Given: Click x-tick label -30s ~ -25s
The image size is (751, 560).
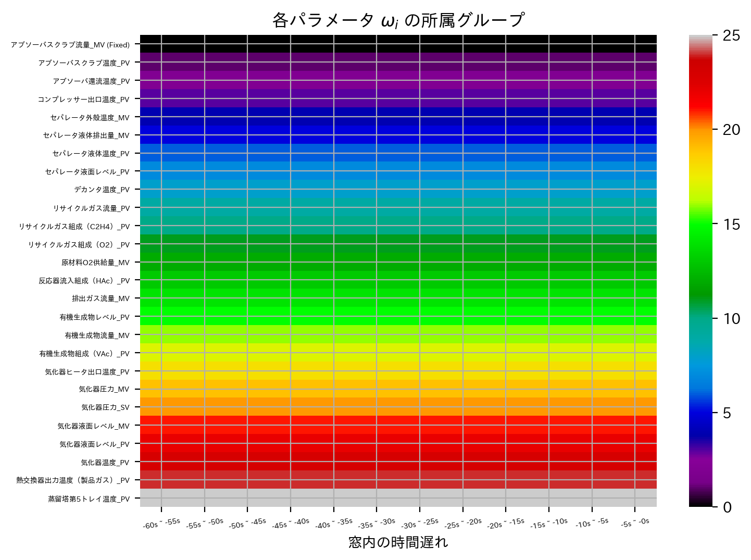Looking at the screenshot, I should [420, 524].
